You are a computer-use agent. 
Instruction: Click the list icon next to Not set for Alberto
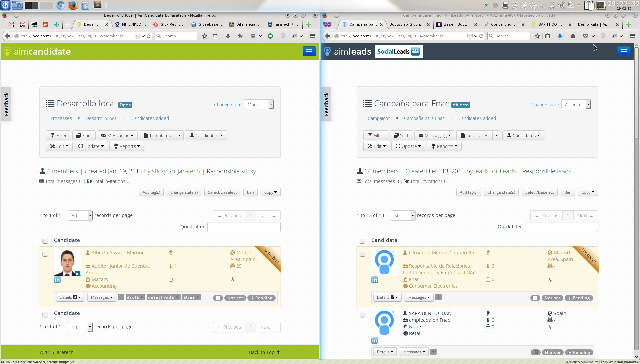pos(218,298)
